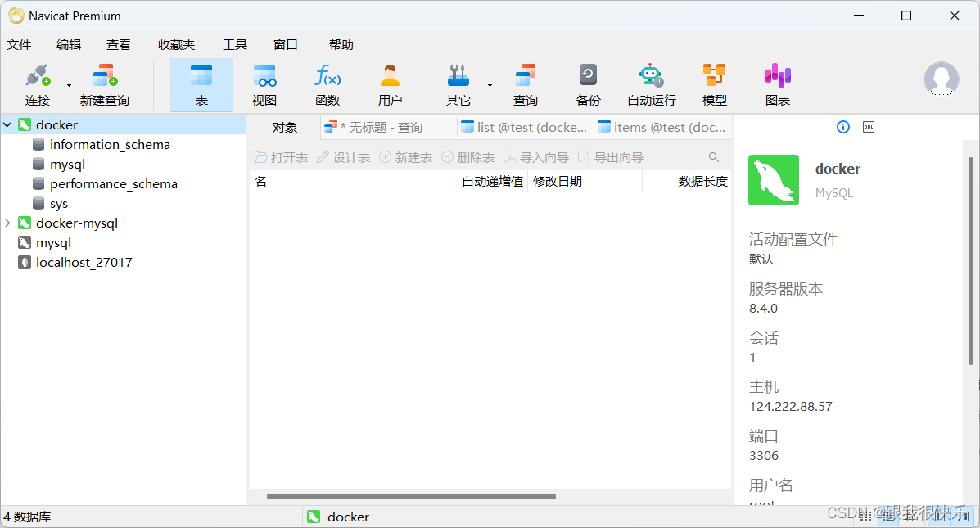980x528 pixels.
Task: Click the horizontal scrollbar of object list
Action: pos(411,498)
